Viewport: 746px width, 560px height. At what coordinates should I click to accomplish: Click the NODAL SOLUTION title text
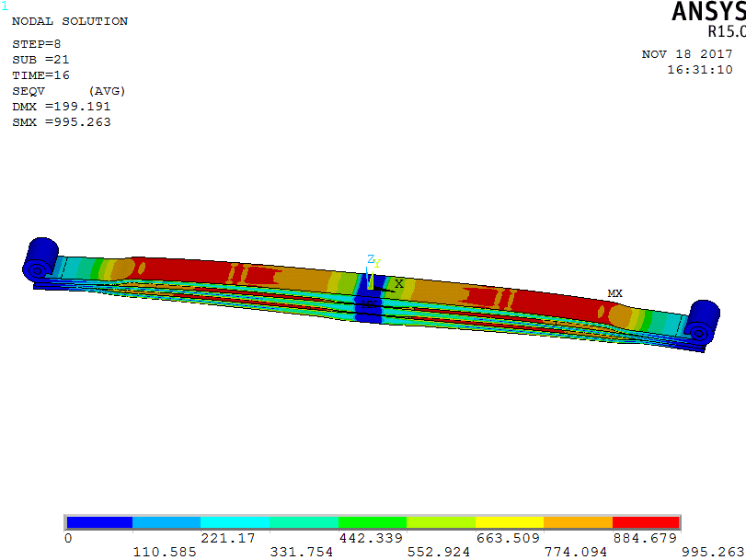click(x=70, y=21)
